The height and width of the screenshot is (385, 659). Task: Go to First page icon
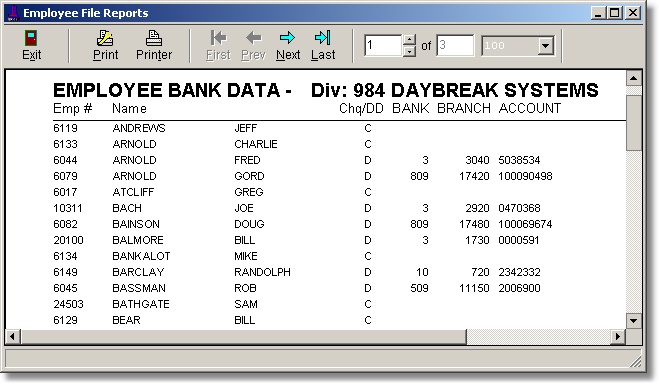(x=218, y=38)
